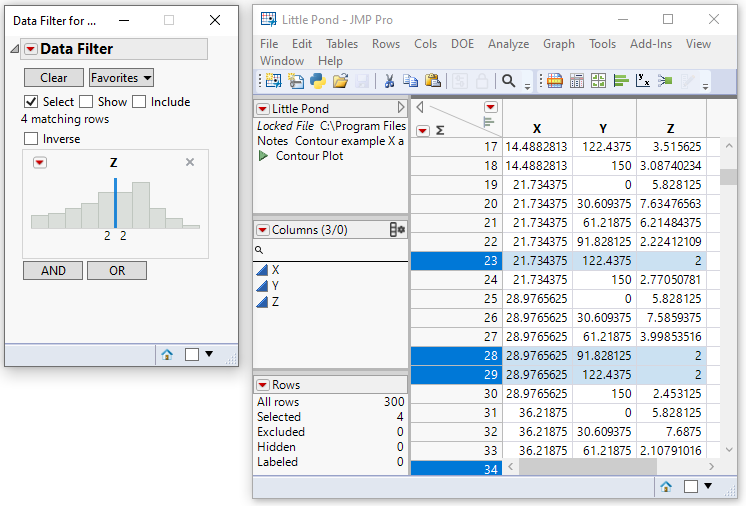Click the New Data Table toolbar icon
Image resolution: width=746 pixels, height=506 pixels.
[x=273, y=81]
